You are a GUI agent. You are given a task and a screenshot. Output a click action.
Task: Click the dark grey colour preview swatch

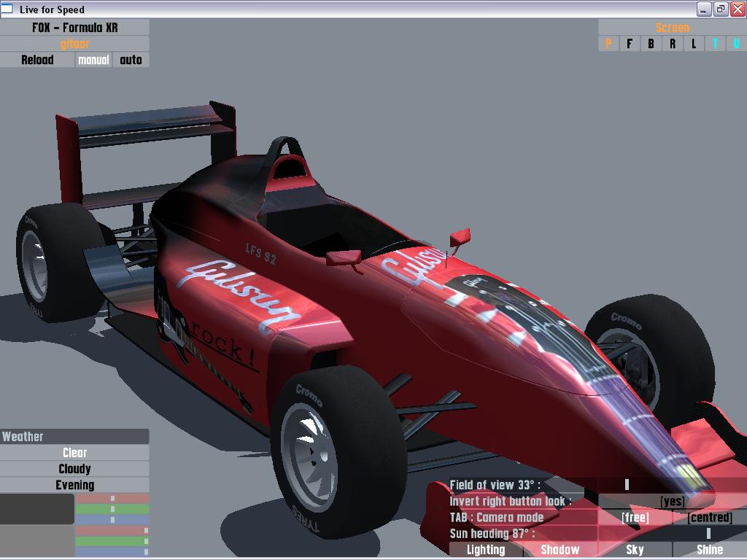[x=37, y=509]
